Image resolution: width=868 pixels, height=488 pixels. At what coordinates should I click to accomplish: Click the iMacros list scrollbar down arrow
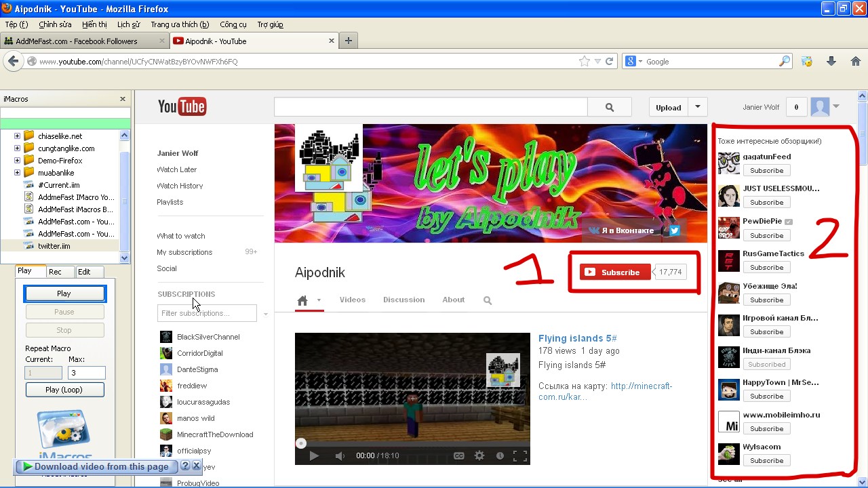[124, 258]
